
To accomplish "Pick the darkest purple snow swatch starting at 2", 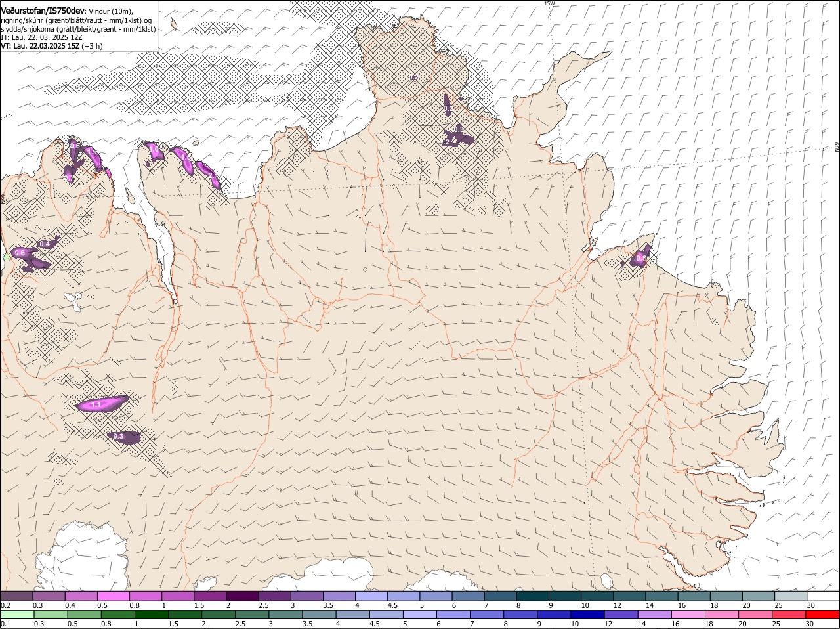I will (x=242, y=596).
